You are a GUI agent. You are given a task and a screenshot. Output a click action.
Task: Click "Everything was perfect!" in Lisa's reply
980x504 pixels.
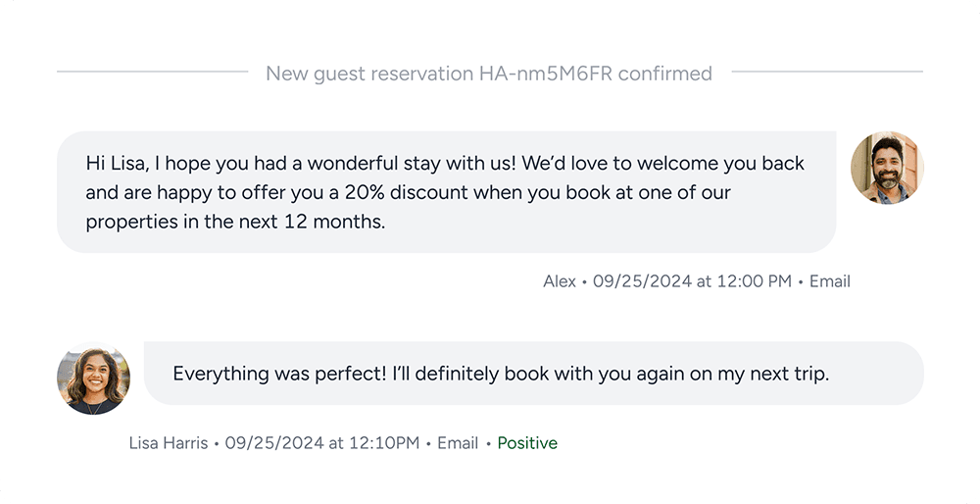point(279,374)
